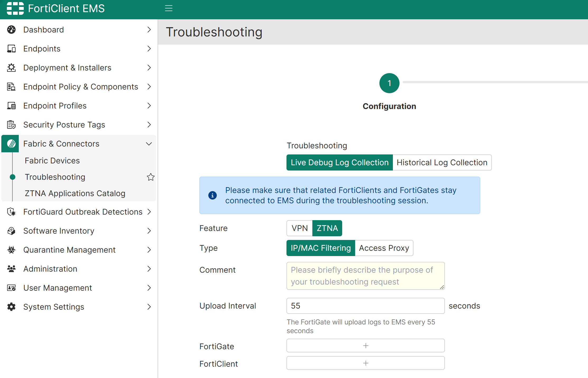Click the FortiClient EMS title text
The height and width of the screenshot is (378, 588).
(x=66, y=8)
